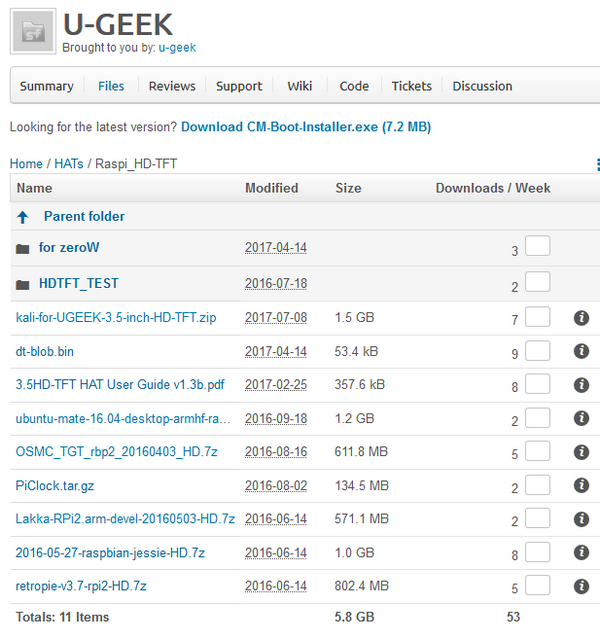The image size is (600, 640).
Task: Click the download stats box for HDTFT_TEST
Action: [x=538, y=282]
